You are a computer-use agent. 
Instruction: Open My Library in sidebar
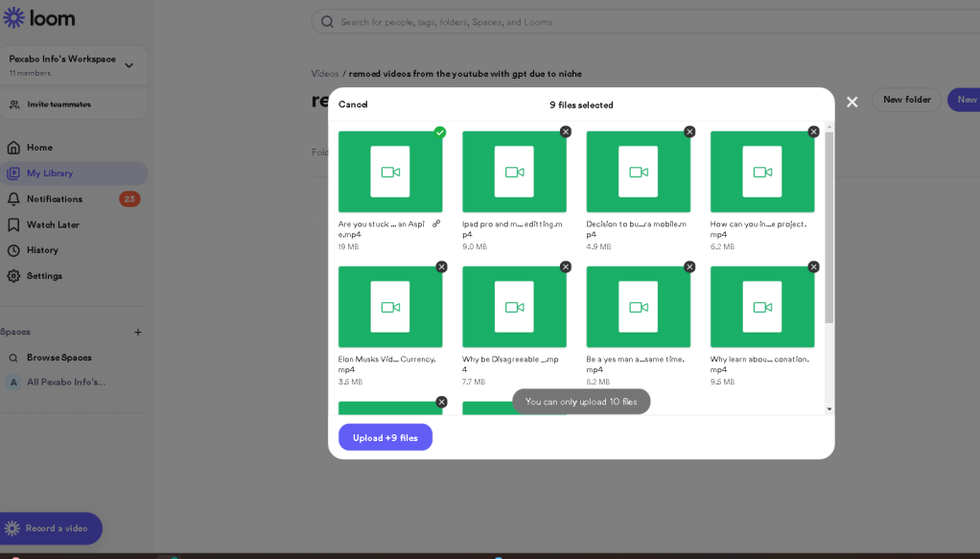[74, 174]
